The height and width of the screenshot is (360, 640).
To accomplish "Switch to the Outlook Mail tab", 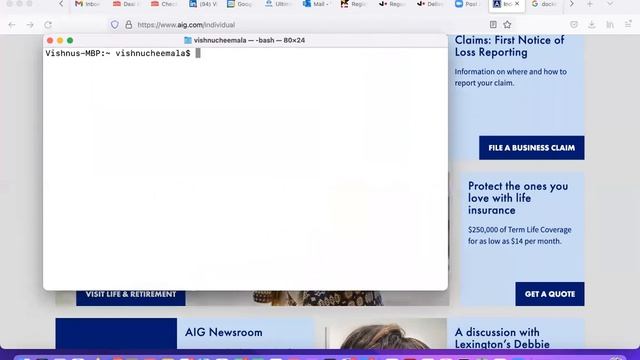I will (316, 4).
